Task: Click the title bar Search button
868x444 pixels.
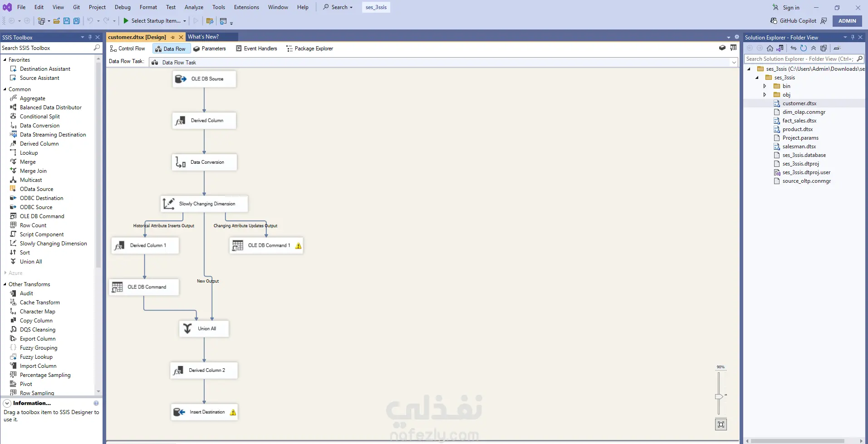Action: click(x=338, y=7)
